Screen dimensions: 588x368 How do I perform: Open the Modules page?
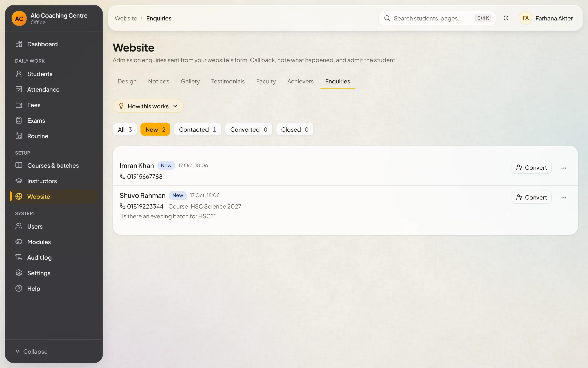click(x=54, y=242)
